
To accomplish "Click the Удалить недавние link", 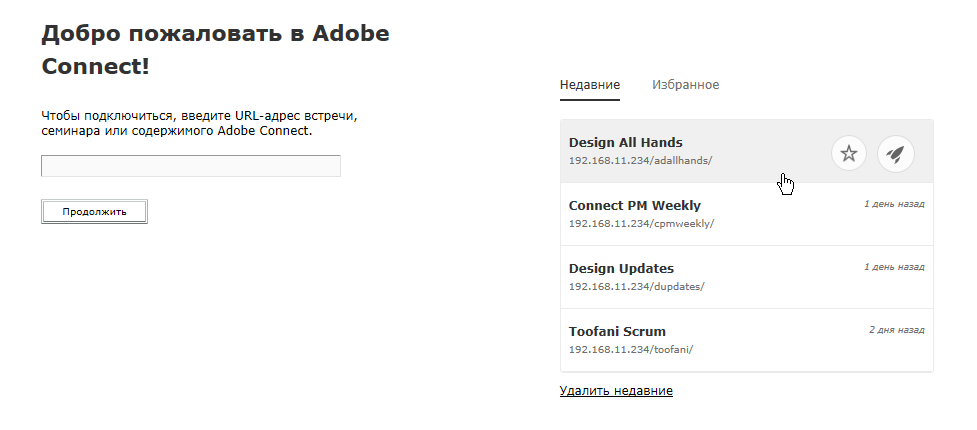I will pos(616,390).
